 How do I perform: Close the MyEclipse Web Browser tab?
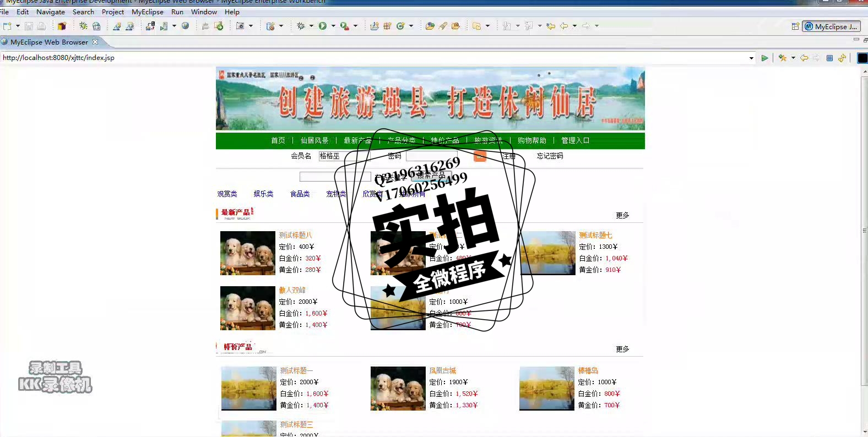click(95, 42)
